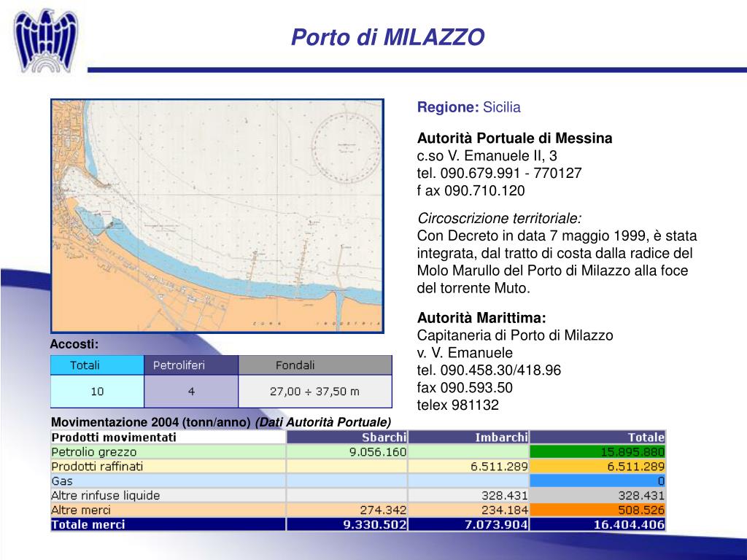Select the 'Gas' row label
Screen dimensions: 747x560
pyautogui.click(x=62, y=481)
